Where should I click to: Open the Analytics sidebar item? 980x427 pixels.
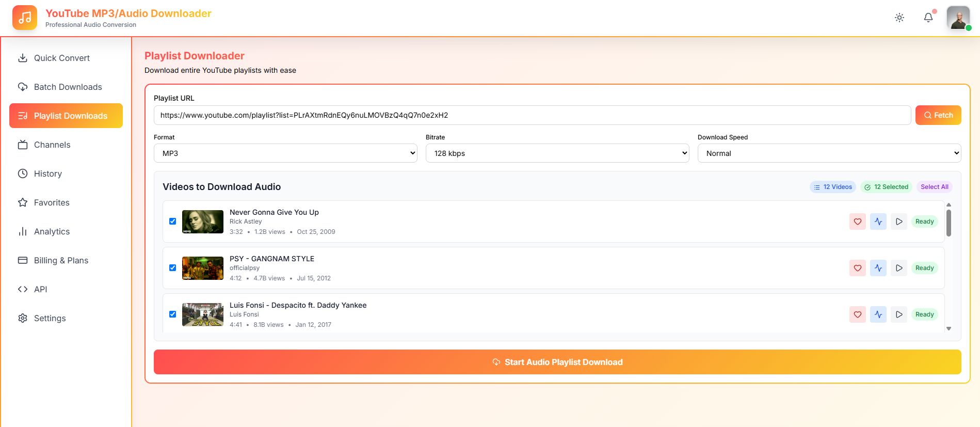click(52, 231)
